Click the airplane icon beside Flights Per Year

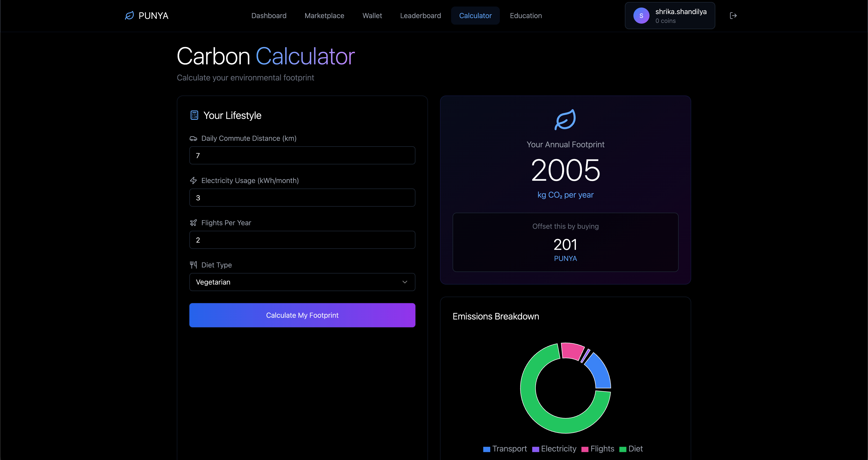pyautogui.click(x=193, y=222)
